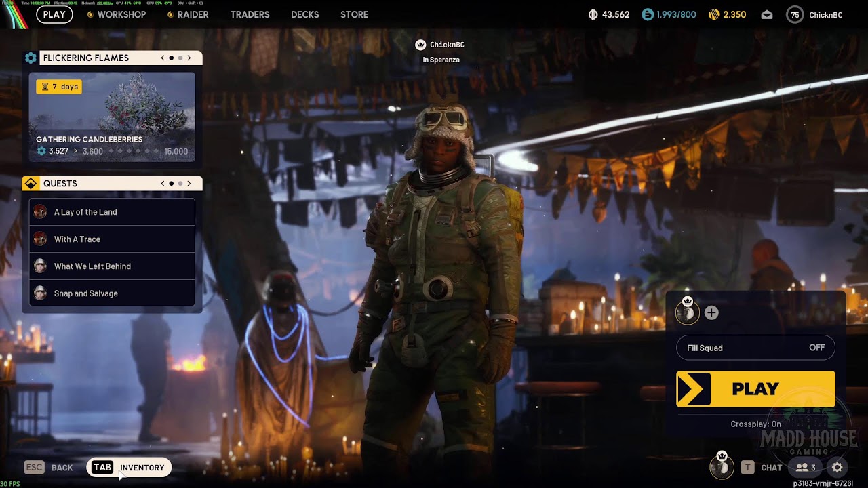Screen dimensions: 868x488
Task: Open the What We Left Behind quest
Action: pos(112,266)
